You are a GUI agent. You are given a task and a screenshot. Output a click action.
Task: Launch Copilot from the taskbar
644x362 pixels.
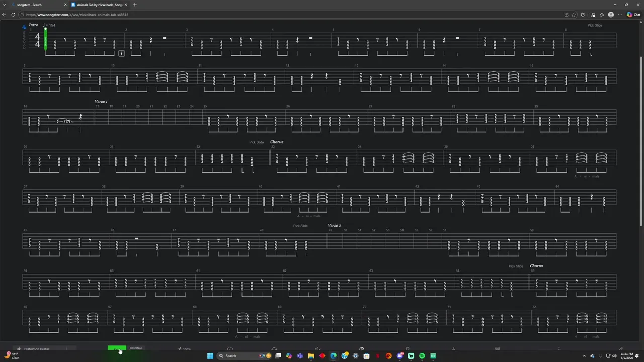coord(289,356)
